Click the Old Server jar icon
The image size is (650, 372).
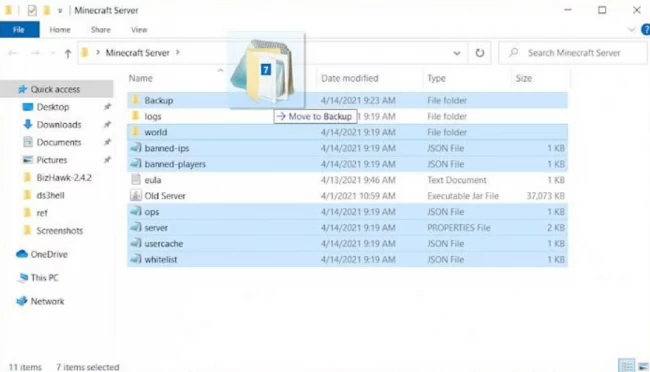pos(135,195)
